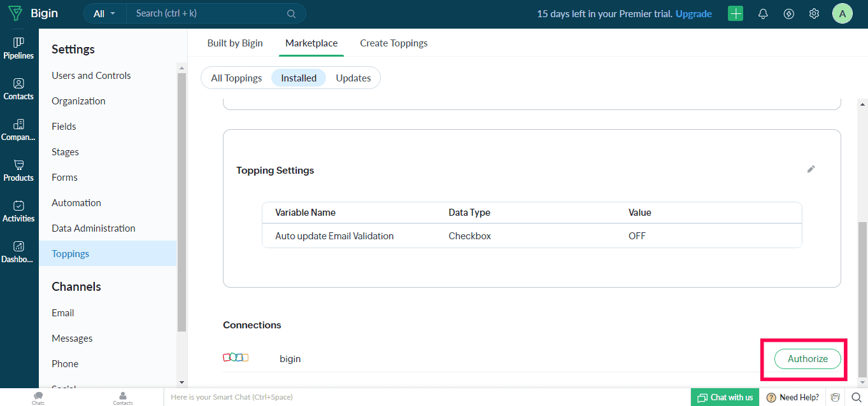Click the sidebar scrollbar up arrow
Screen dimensions: 868x406
point(181,68)
